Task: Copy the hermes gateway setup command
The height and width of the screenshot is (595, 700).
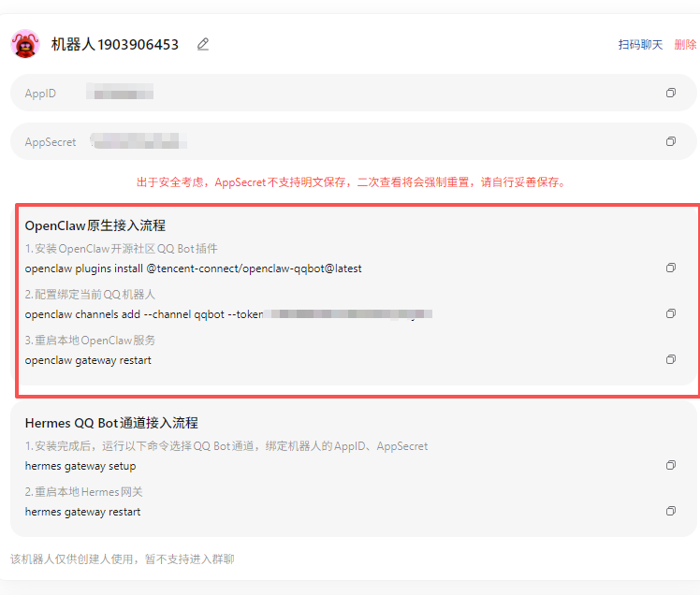Action: [x=671, y=465]
